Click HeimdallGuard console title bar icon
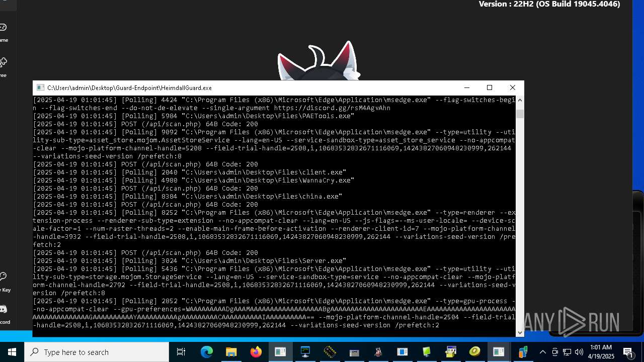This screenshot has height=362, width=644. (41, 87)
